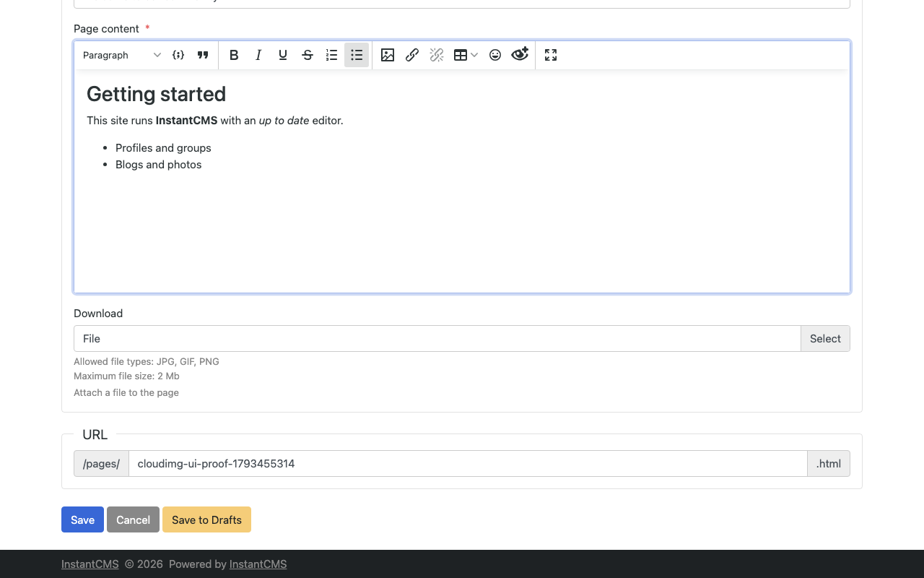Toggle underline formatting
This screenshot has height=578, width=924.
(283, 55)
